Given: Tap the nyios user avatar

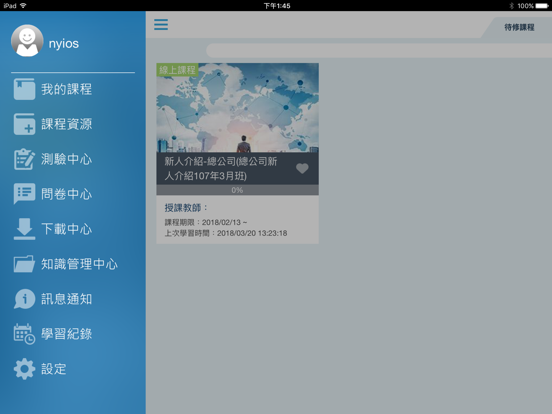Looking at the screenshot, I should coord(27,40).
